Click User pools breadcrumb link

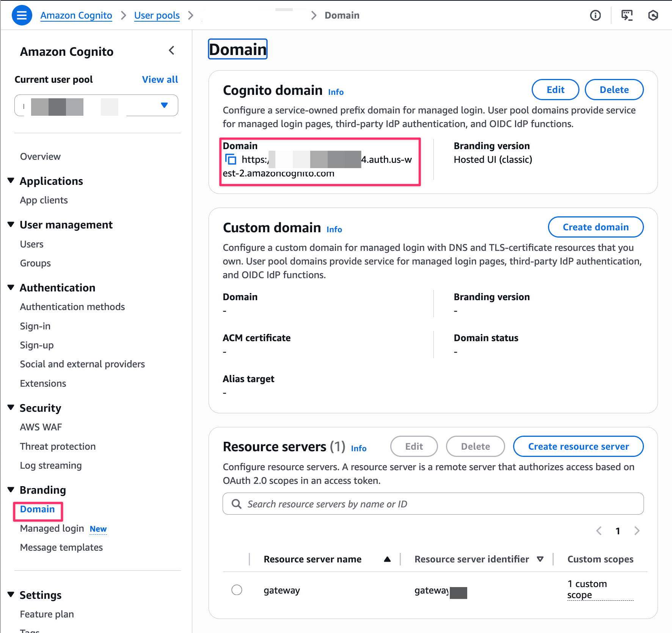tap(157, 15)
